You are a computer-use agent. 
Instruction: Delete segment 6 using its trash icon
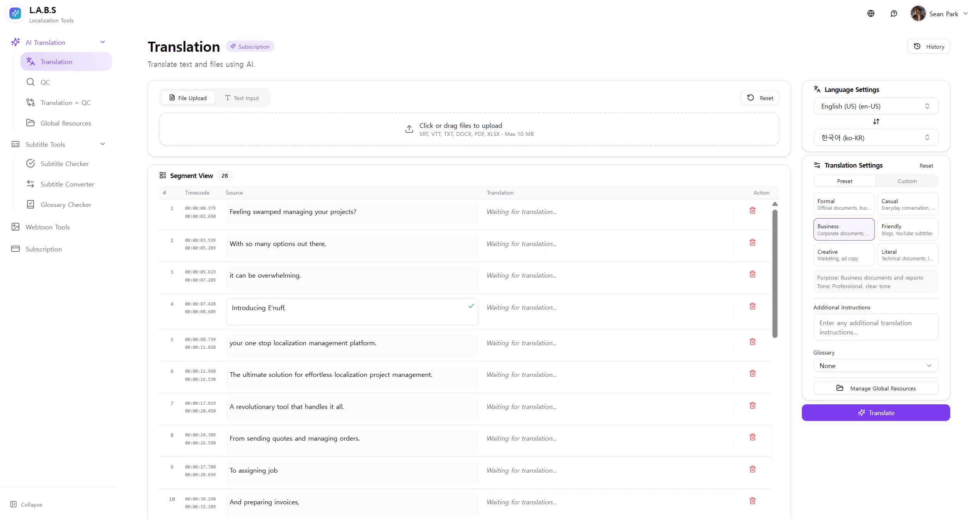(x=752, y=373)
